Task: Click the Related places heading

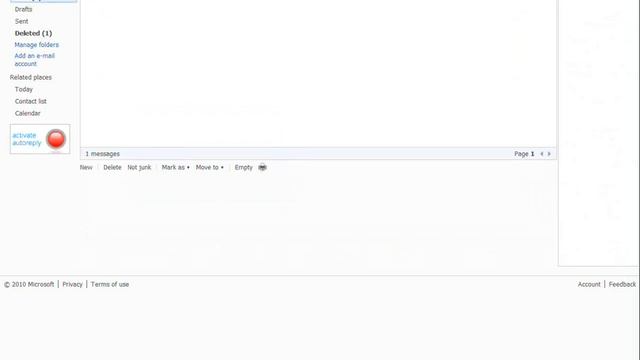Action: (31, 77)
